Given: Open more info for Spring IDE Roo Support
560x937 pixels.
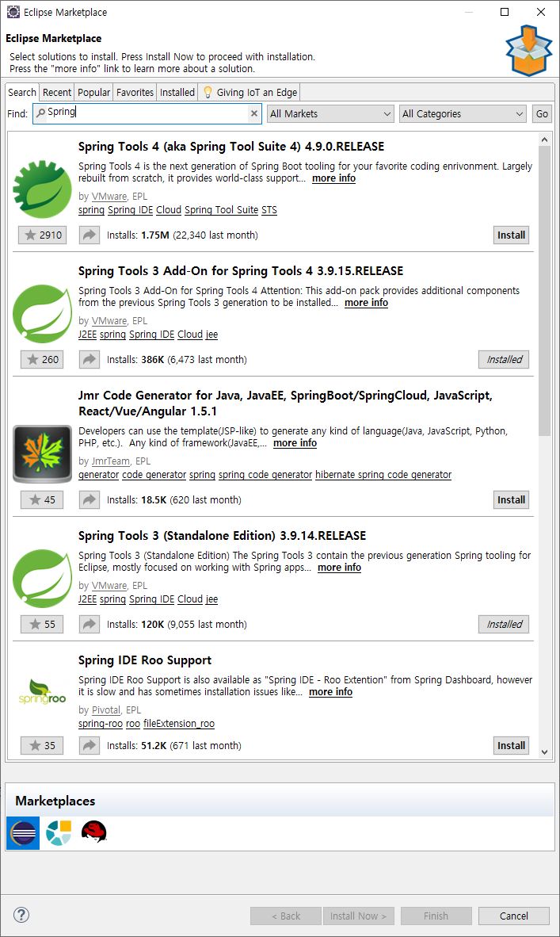Looking at the screenshot, I should coord(331,691).
